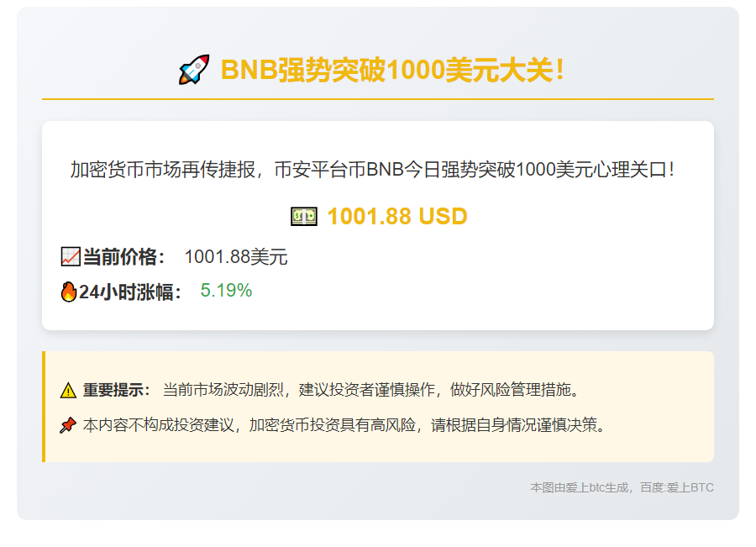The height and width of the screenshot is (547, 756).
Task: Click the headline BNB强势突破1000美元大关
Action: tap(392, 71)
